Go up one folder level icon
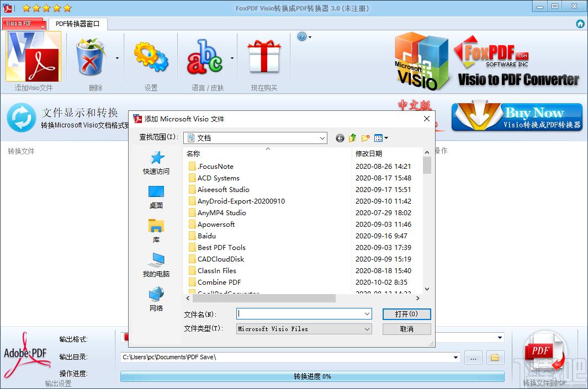The height and width of the screenshot is (389, 588). click(x=352, y=138)
